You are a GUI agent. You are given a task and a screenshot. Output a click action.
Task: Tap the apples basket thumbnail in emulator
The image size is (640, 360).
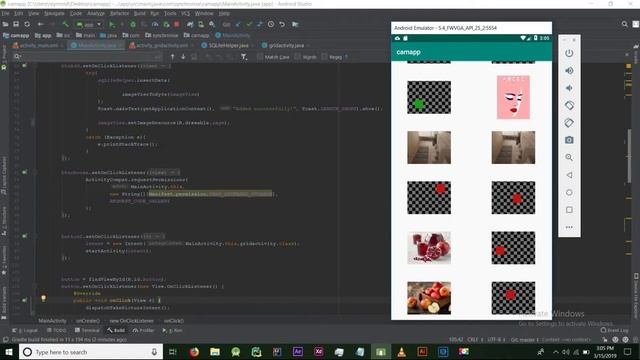[x=429, y=298]
